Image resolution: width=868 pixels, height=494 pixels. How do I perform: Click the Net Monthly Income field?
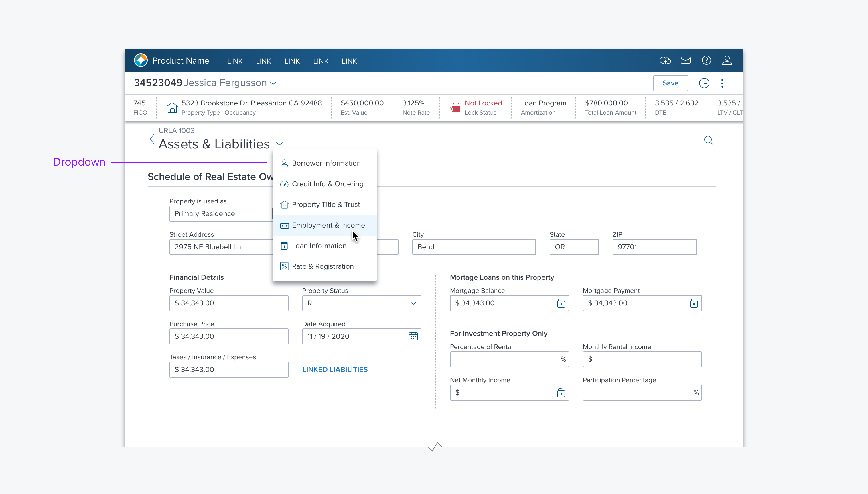[509, 393]
